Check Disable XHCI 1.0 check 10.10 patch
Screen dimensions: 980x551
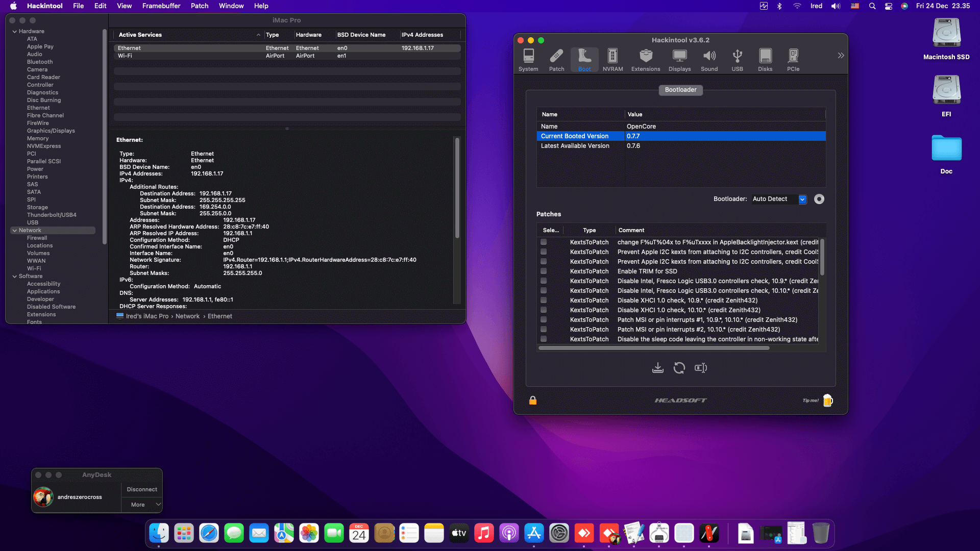point(544,310)
